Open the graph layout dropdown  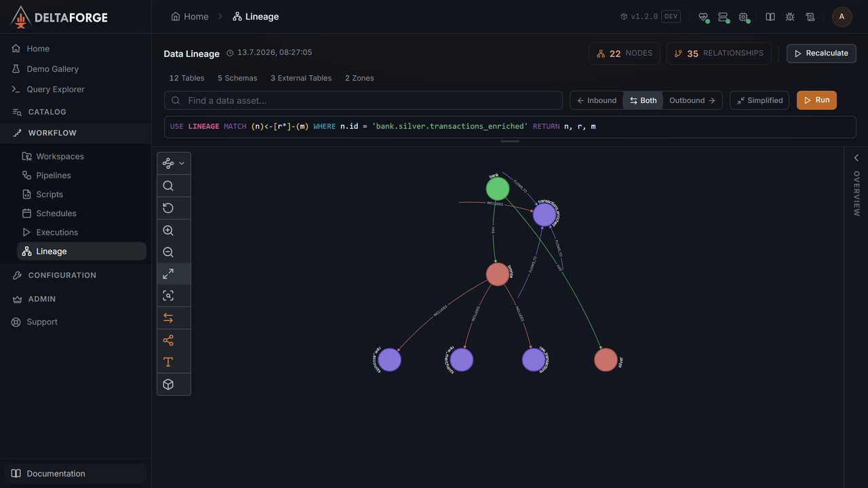(x=174, y=163)
